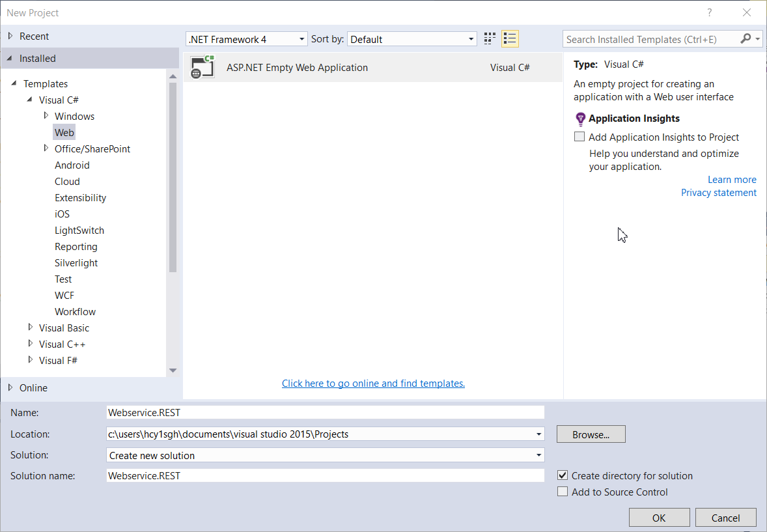The image size is (767, 532).
Task: Click the Name input field
Action: pyautogui.click(x=326, y=413)
